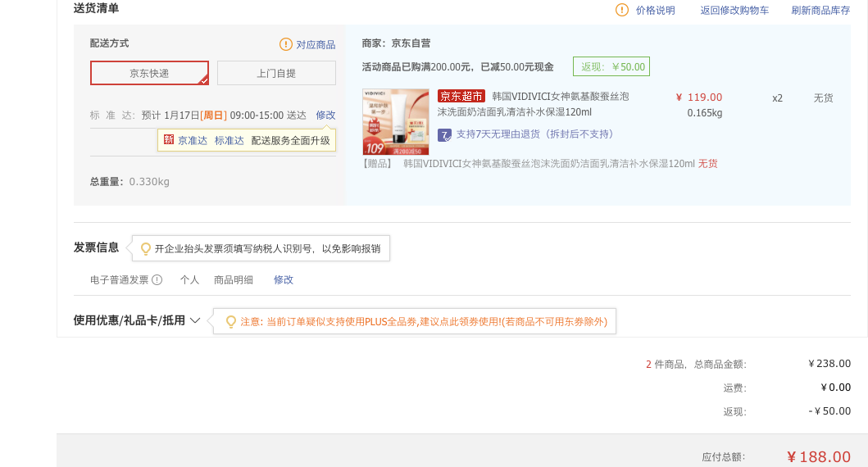Open the 京准达 link

click(x=193, y=141)
